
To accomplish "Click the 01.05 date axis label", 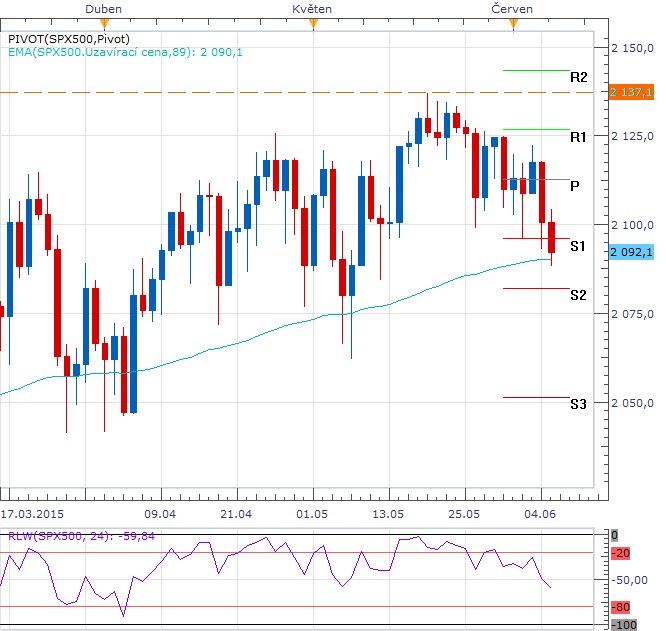I will [312, 514].
